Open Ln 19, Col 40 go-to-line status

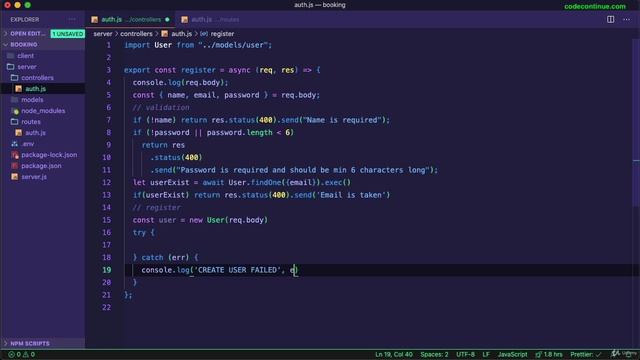(393, 354)
